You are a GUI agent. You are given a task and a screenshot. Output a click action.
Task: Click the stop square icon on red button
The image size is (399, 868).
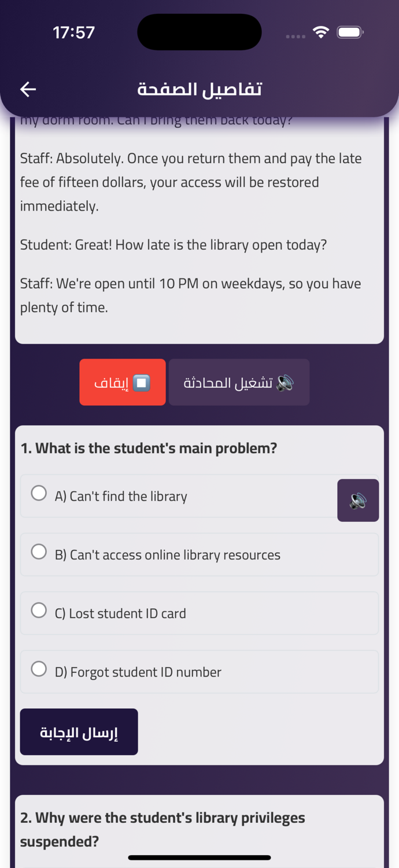[142, 382]
